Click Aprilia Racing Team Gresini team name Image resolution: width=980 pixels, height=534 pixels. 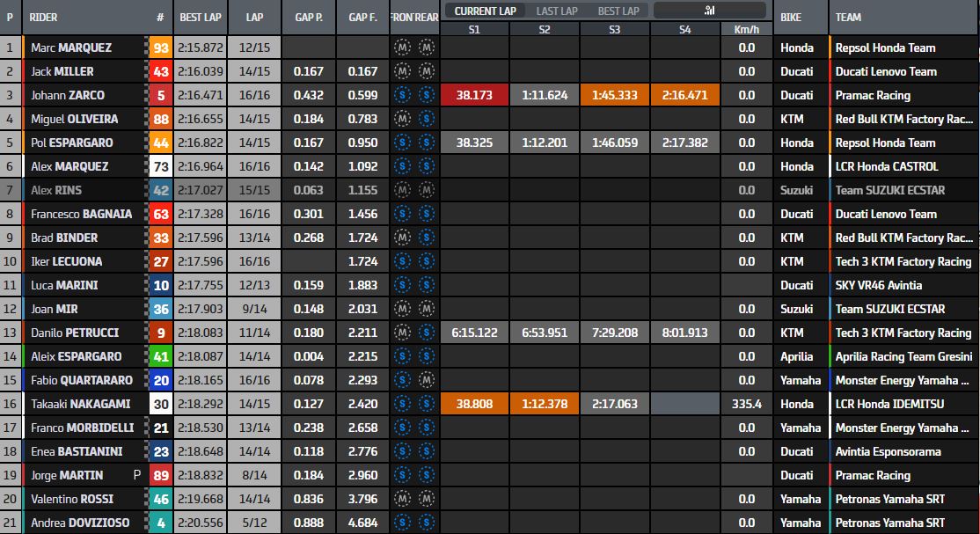pos(903,356)
